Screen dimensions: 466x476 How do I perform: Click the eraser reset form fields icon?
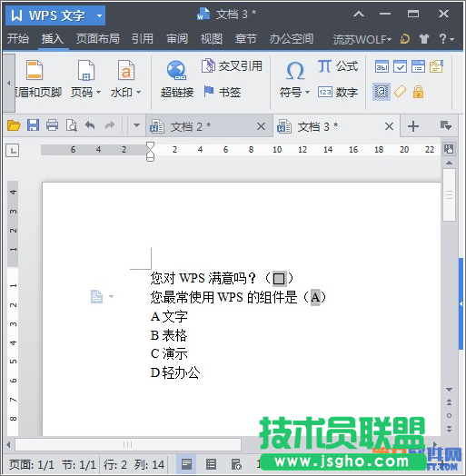[x=400, y=92]
